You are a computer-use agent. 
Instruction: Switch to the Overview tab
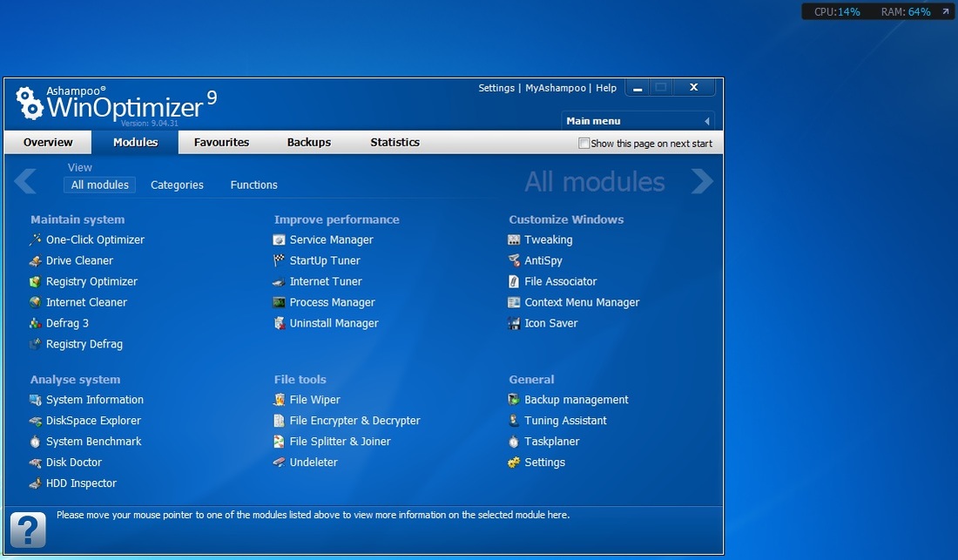pyautogui.click(x=48, y=142)
